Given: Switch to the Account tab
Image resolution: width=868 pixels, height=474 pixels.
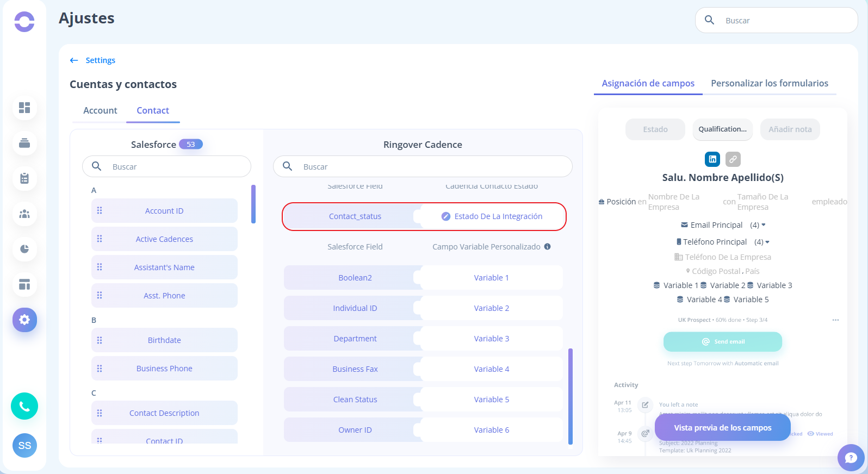Looking at the screenshot, I should 100,110.
